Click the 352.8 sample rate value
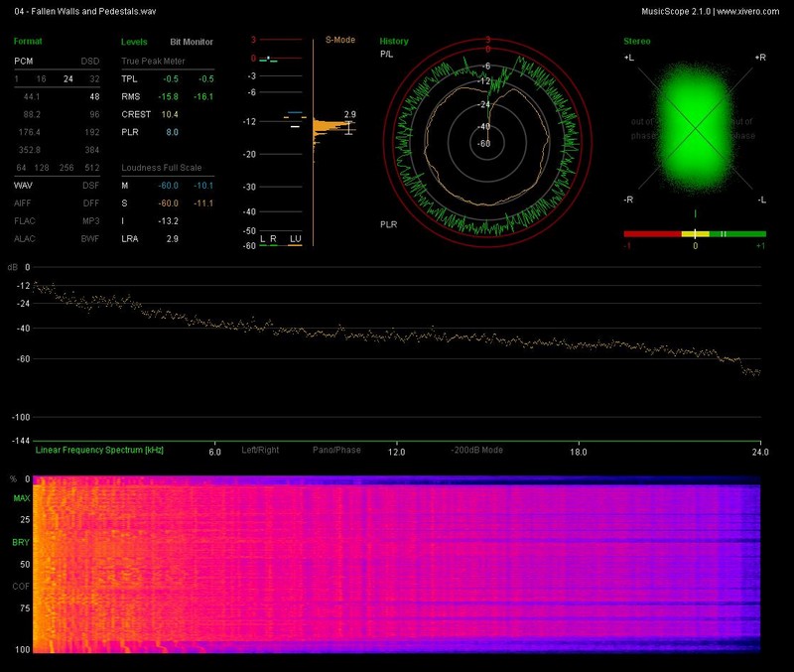This screenshot has width=794, height=672. point(30,150)
